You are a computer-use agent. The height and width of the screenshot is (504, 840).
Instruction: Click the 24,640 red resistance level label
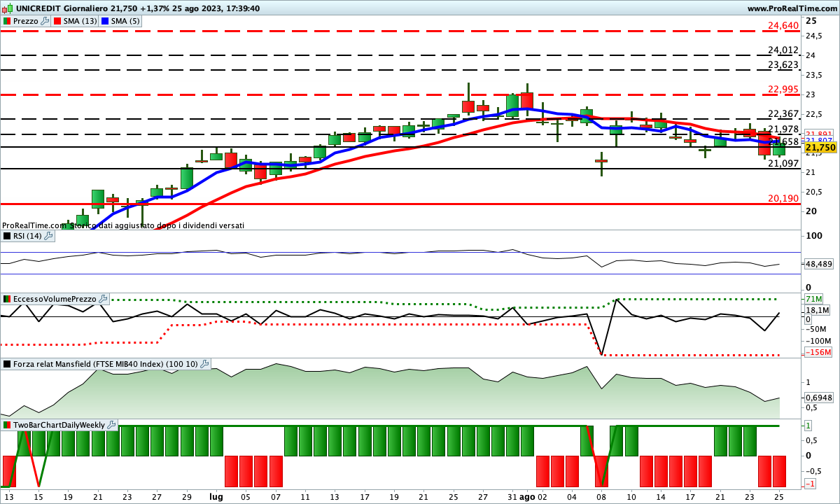click(x=783, y=26)
